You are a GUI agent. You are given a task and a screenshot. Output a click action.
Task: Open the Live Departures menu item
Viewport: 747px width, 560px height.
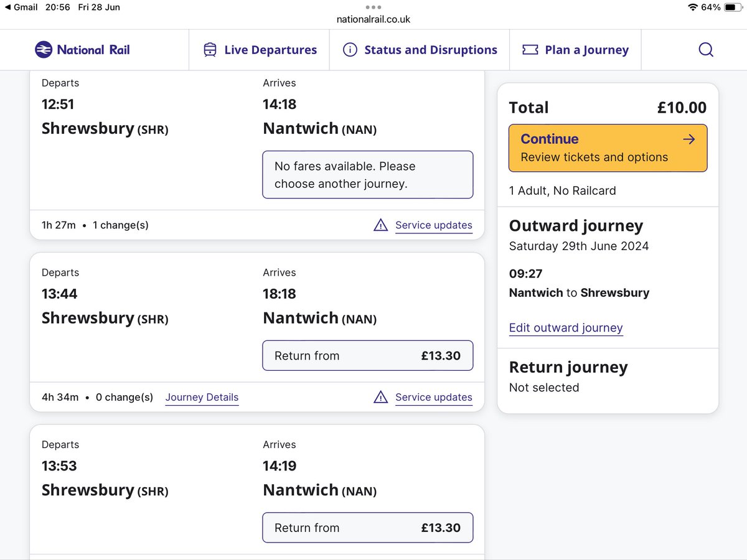tap(260, 50)
